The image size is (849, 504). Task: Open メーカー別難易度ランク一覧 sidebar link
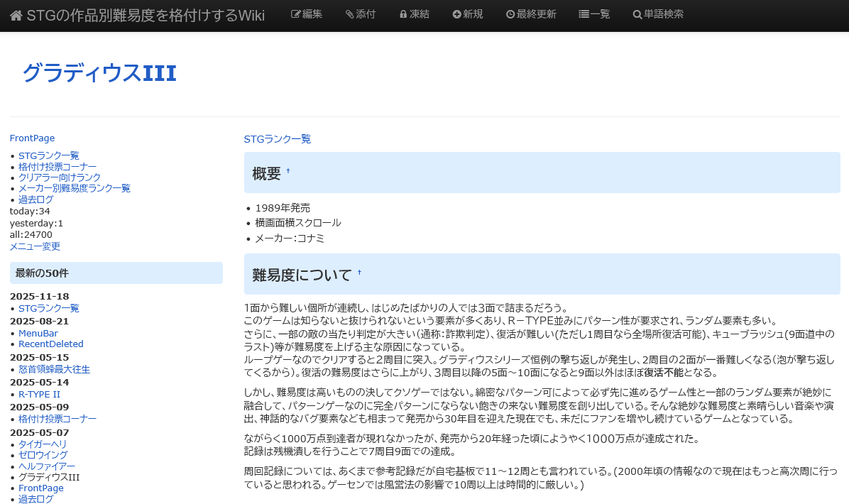(x=75, y=188)
